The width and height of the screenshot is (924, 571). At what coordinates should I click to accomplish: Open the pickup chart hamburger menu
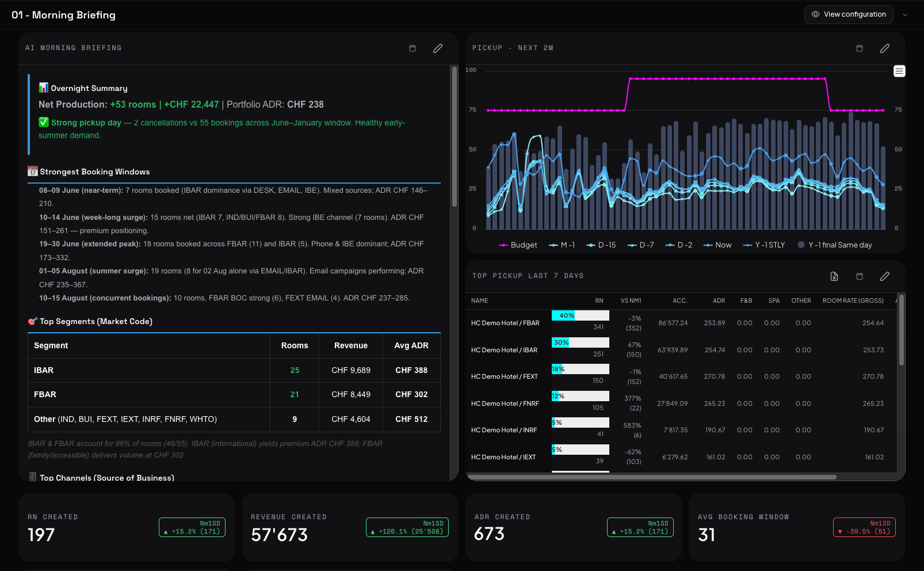pos(899,71)
